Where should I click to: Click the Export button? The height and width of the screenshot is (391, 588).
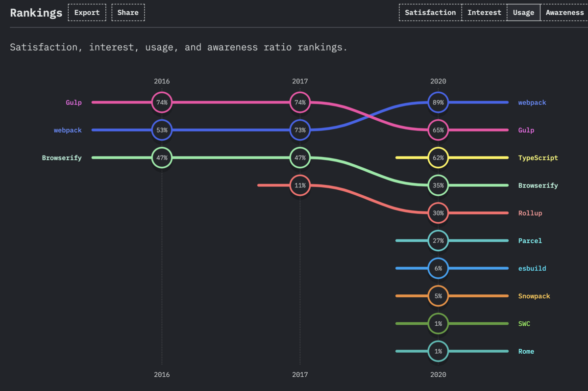87,12
